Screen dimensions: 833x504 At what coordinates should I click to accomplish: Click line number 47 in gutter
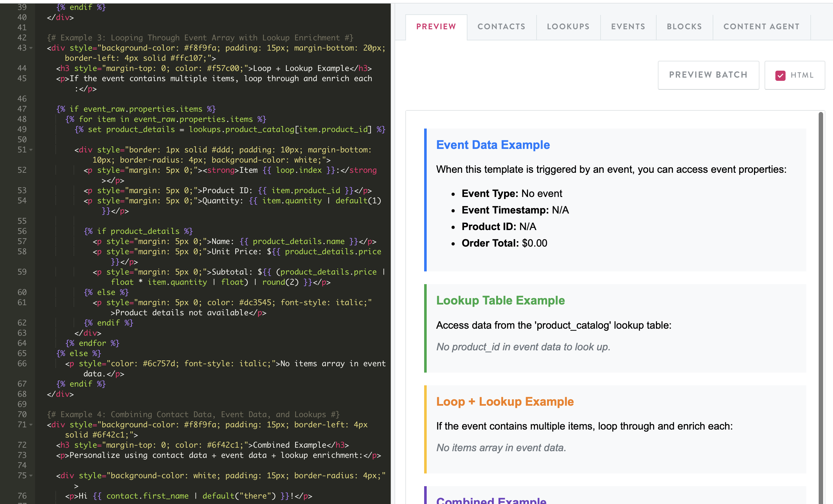click(x=22, y=109)
